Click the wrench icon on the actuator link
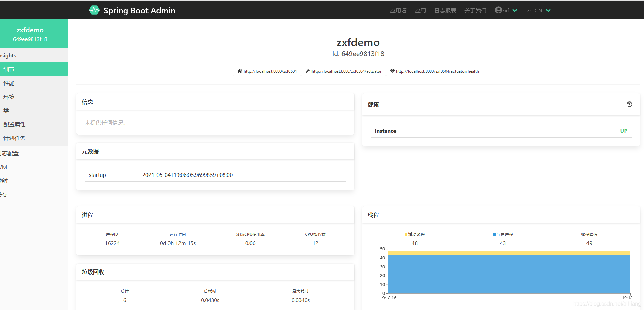 [x=307, y=71]
